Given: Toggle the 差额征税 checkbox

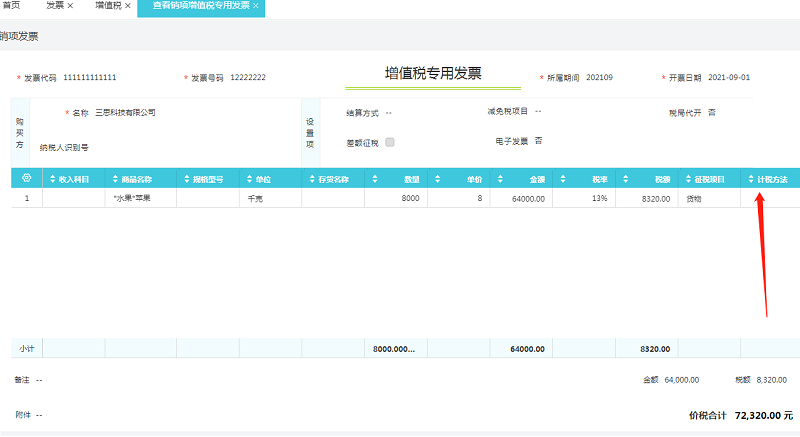Looking at the screenshot, I should [390, 142].
